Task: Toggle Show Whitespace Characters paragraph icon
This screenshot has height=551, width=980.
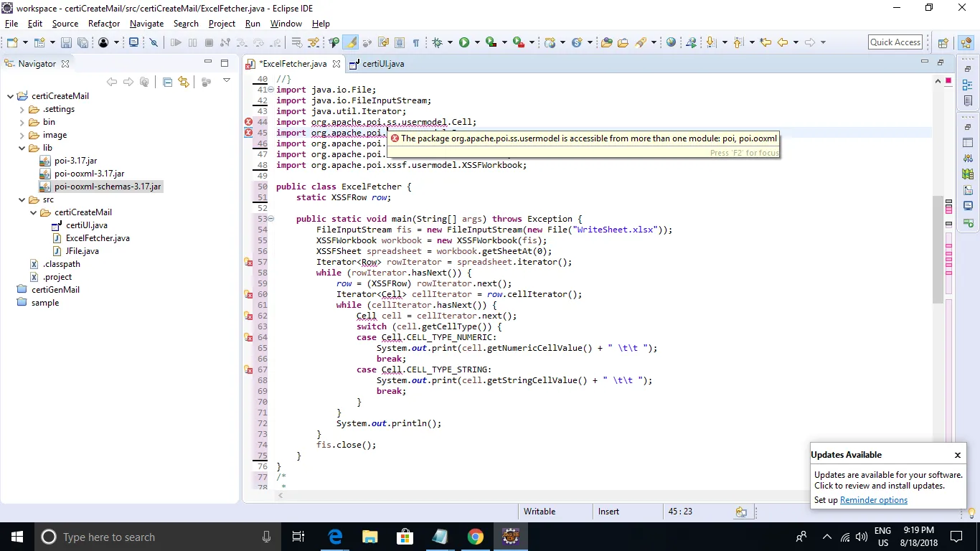Action: 416,43
